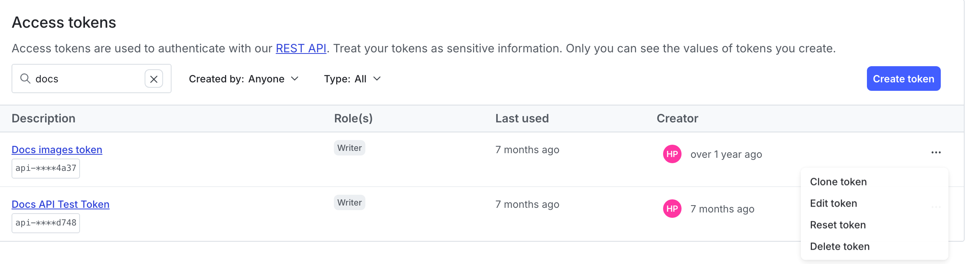Choose Edit token in the menu
This screenshot has height=264, width=980.
[x=833, y=203]
